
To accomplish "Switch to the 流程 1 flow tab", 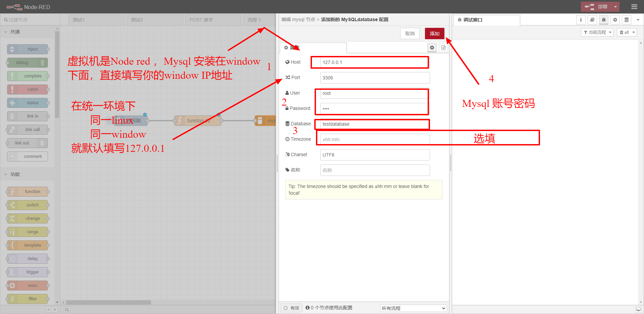I will tap(259, 20).
